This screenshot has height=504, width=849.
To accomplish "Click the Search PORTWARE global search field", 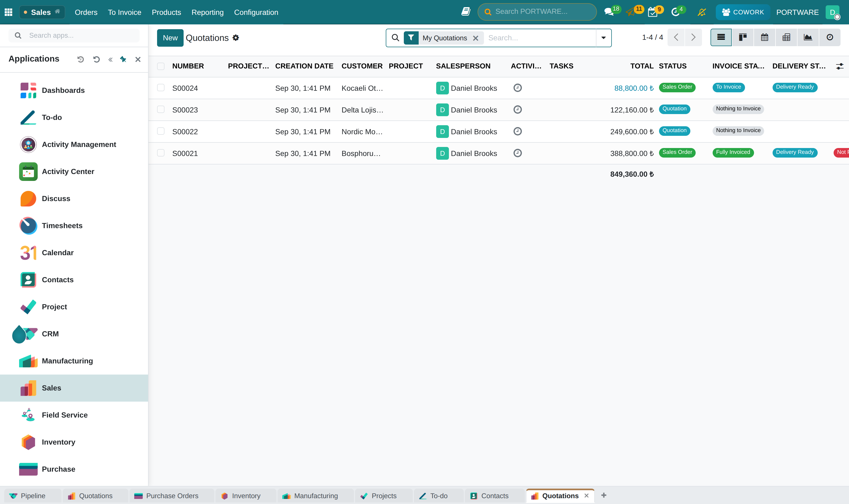I will point(537,12).
